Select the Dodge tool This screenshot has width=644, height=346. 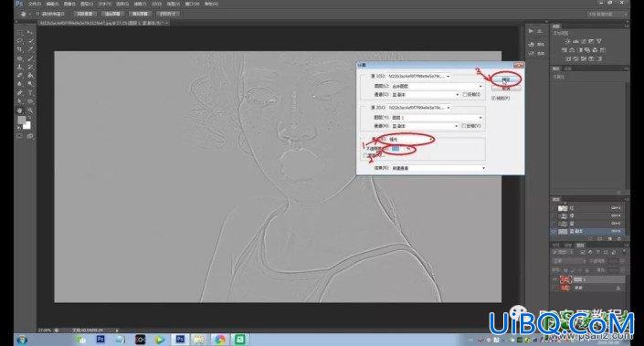pos(30,84)
